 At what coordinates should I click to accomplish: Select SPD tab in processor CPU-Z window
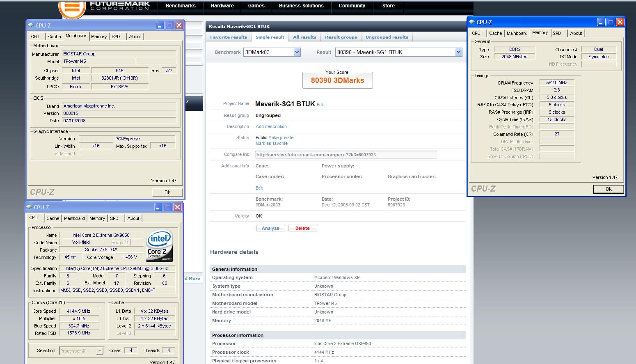coord(114,218)
